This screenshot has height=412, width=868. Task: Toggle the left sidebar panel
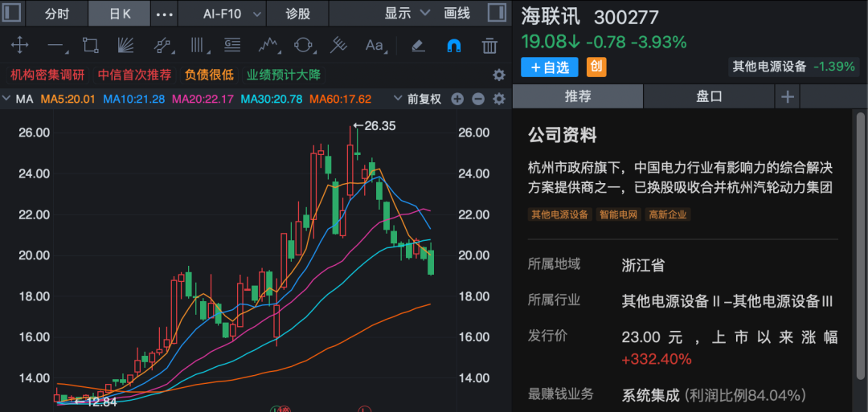(x=13, y=14)
